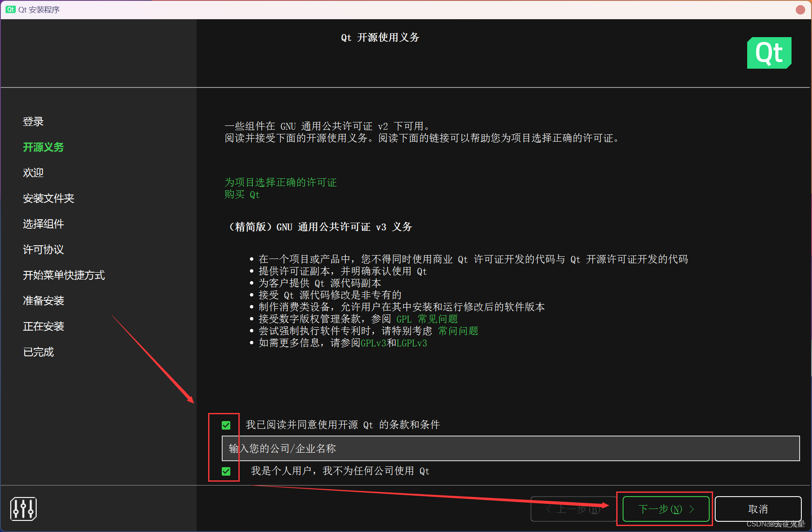This screenshot has width=812, height=532.
Task: Click the Qt icon in the title bar
Action: pos(11,9)
